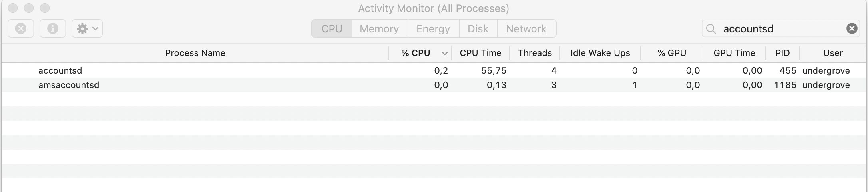
Task: Open the Disk tab
Action: click(x=478, y=29)
